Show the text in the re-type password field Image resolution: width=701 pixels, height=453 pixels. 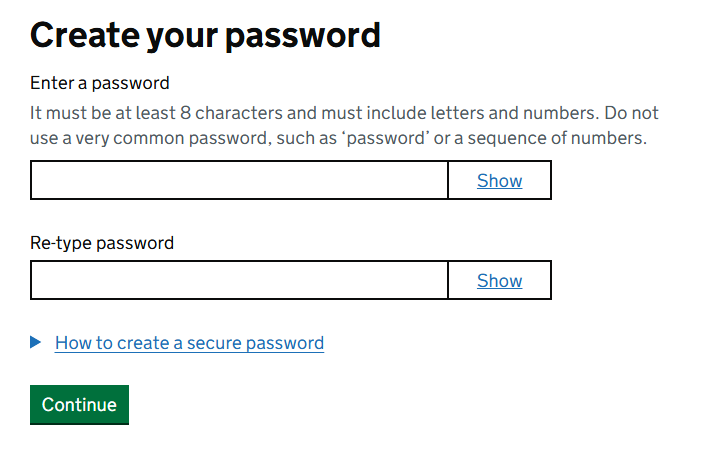[499, 280]
